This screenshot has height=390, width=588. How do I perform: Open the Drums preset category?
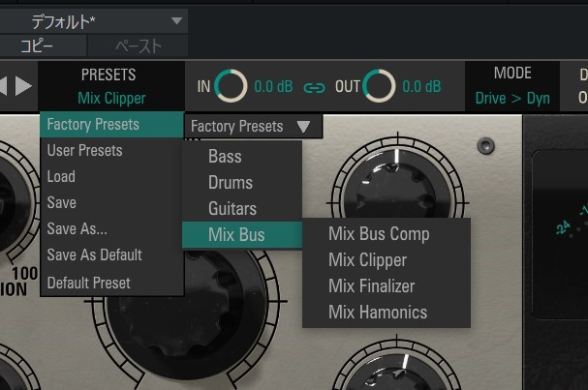(231, 182)
